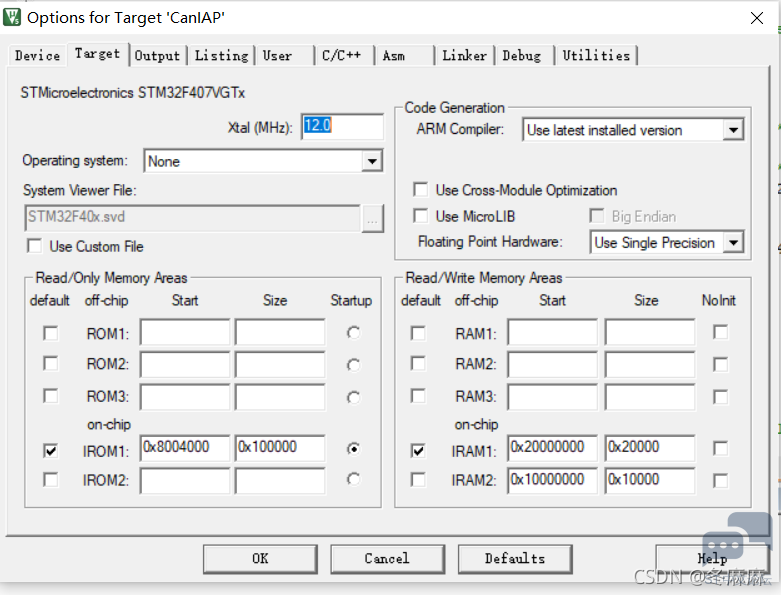This screenshot has width=781, height=595.
Task: Enable NoInit for RAM3
Action: (720, 397)
